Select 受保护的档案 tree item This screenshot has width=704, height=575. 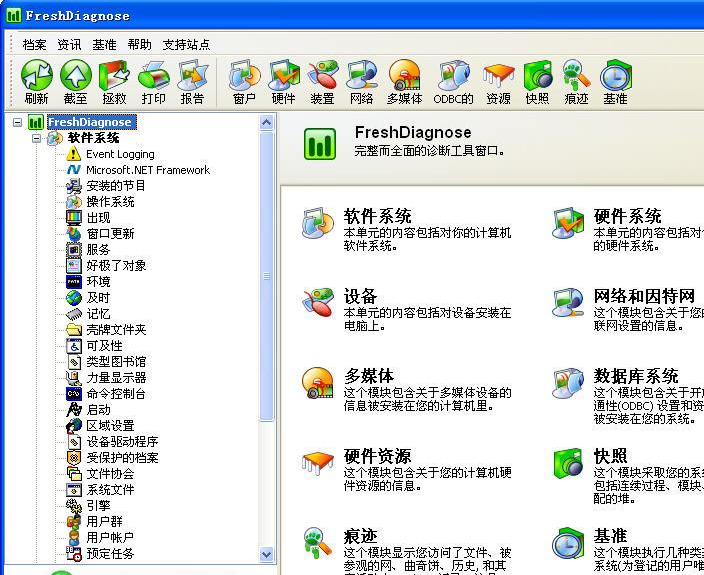point(122,458)
